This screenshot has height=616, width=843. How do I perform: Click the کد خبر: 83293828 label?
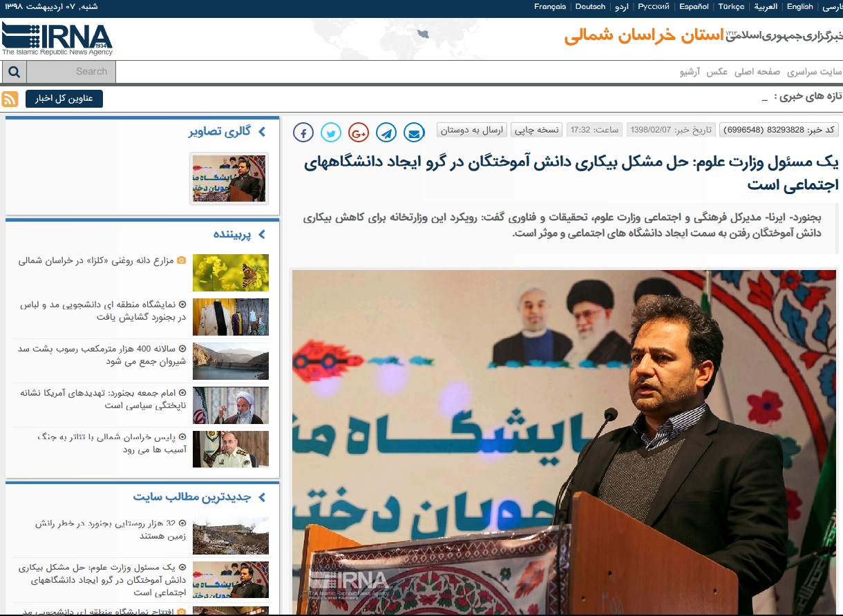[x=779, y=130]
